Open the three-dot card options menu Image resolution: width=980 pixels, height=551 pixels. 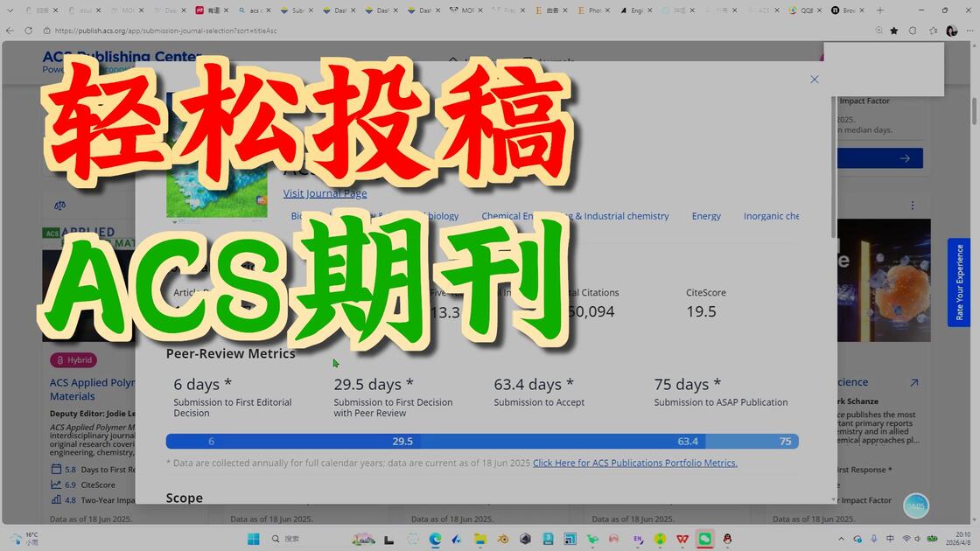pos(913,205)
